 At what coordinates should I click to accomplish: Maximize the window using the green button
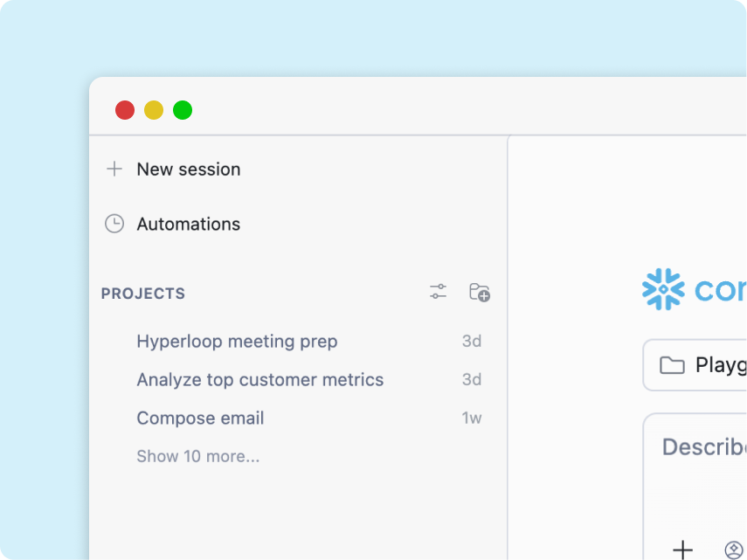click(183, 110)
